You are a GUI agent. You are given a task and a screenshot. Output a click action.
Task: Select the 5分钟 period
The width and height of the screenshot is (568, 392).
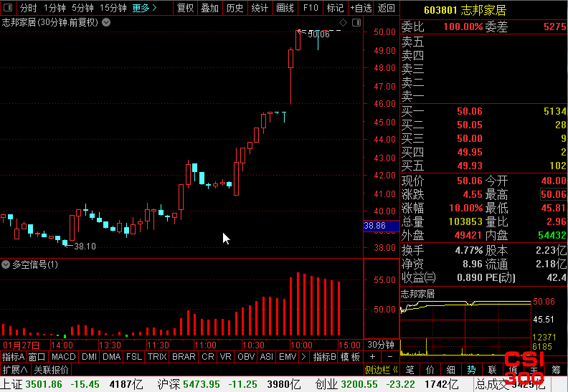click(82, 8)
